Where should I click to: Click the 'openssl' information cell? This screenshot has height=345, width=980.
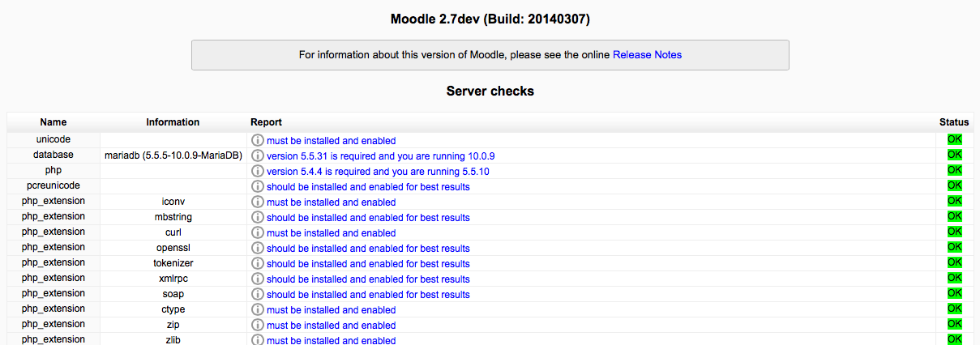[x=173, y=248]
